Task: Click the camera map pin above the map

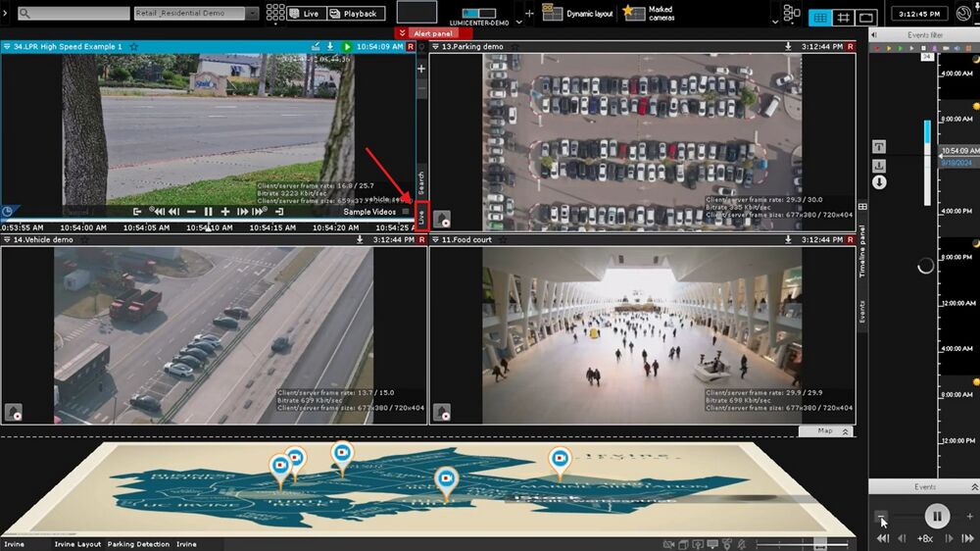Action: (x=341, y=454)
